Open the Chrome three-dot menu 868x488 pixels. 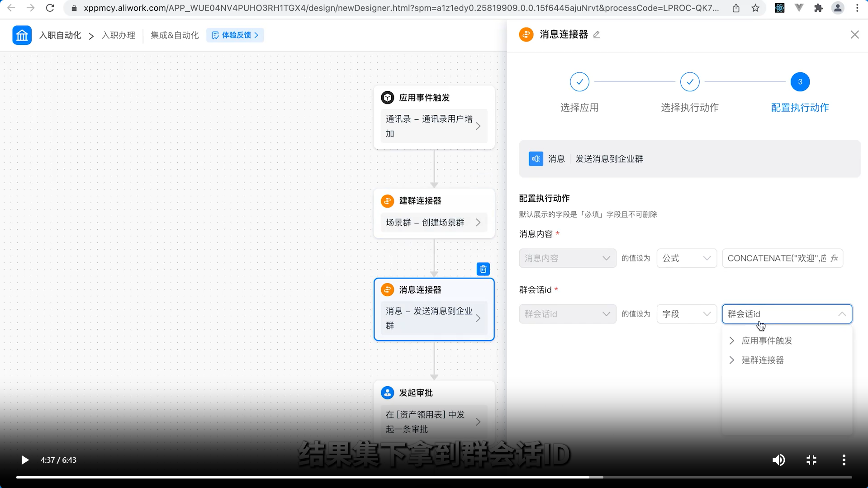click(x=857, y=8)
